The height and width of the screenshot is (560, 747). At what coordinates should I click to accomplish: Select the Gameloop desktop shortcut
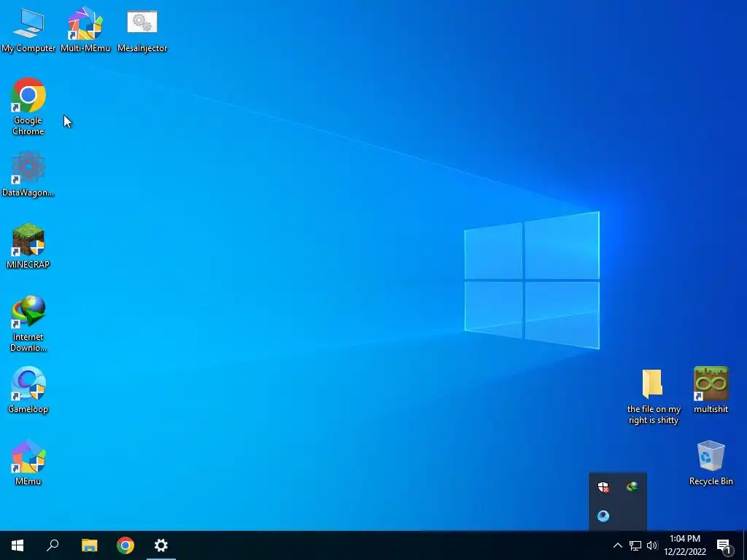28,390
